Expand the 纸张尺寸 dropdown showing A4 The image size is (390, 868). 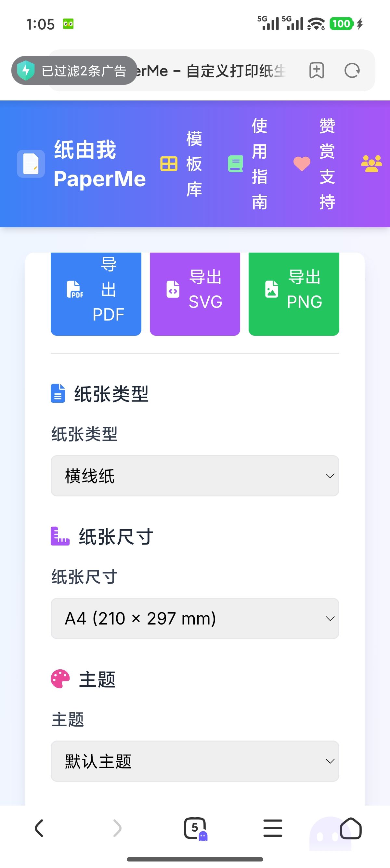(x=195, y=618)
